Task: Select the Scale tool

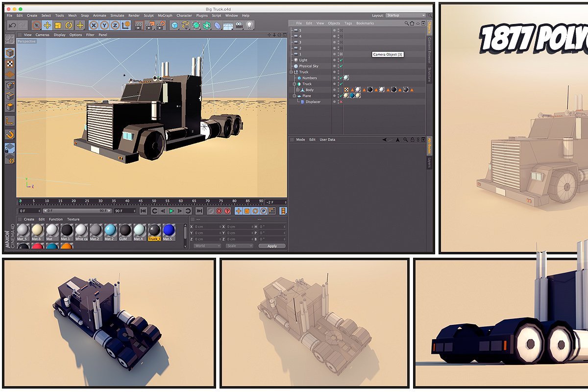Action: tap(58, 25)
